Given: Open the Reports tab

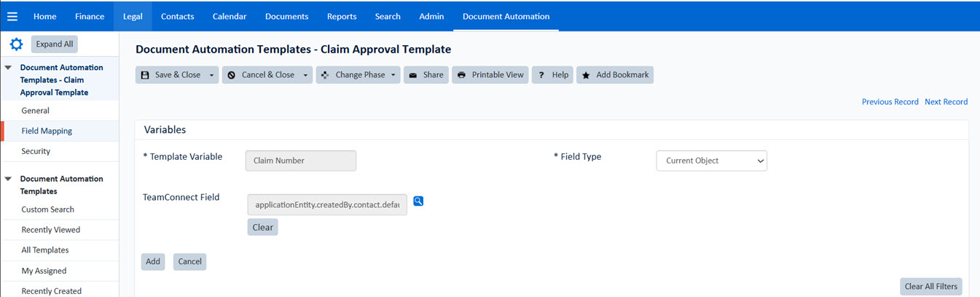Looking at the screenshot, I should [342, 16].
